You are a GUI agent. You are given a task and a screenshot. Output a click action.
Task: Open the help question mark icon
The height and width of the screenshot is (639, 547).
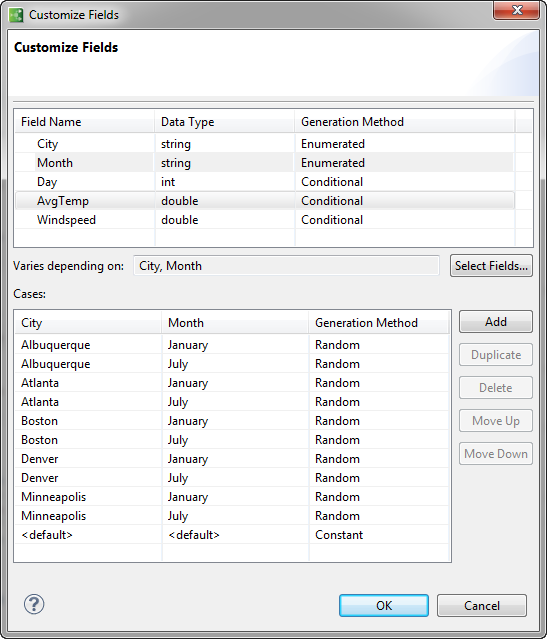pyautogui.click(x=34, y=604)
